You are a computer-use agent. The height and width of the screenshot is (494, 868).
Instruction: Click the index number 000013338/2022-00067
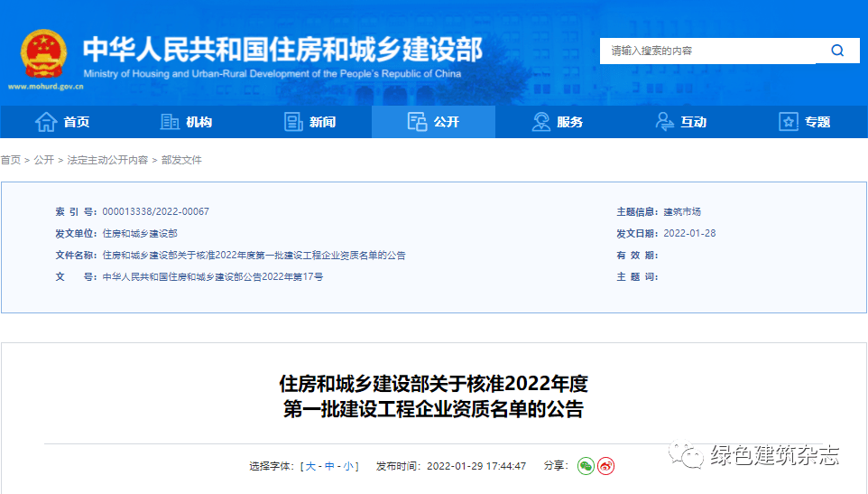pyautogui.click(x=155, y=211)
